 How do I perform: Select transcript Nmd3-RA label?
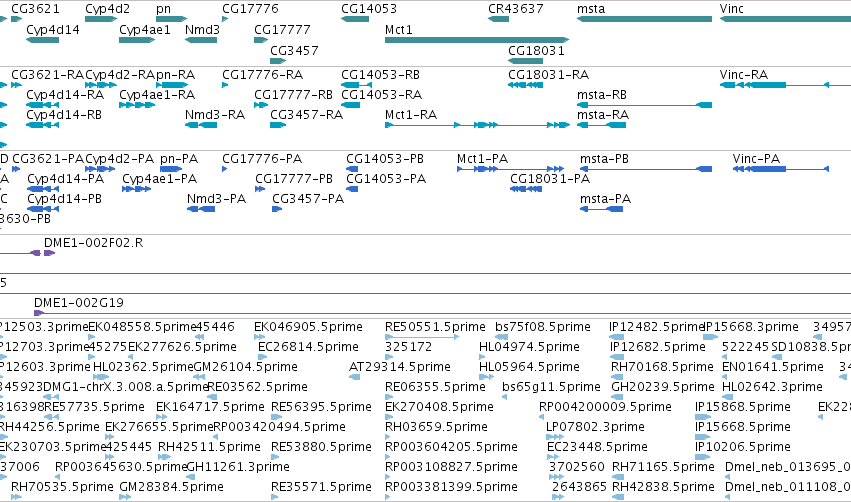pyautogui.click(x=215, y=115)
